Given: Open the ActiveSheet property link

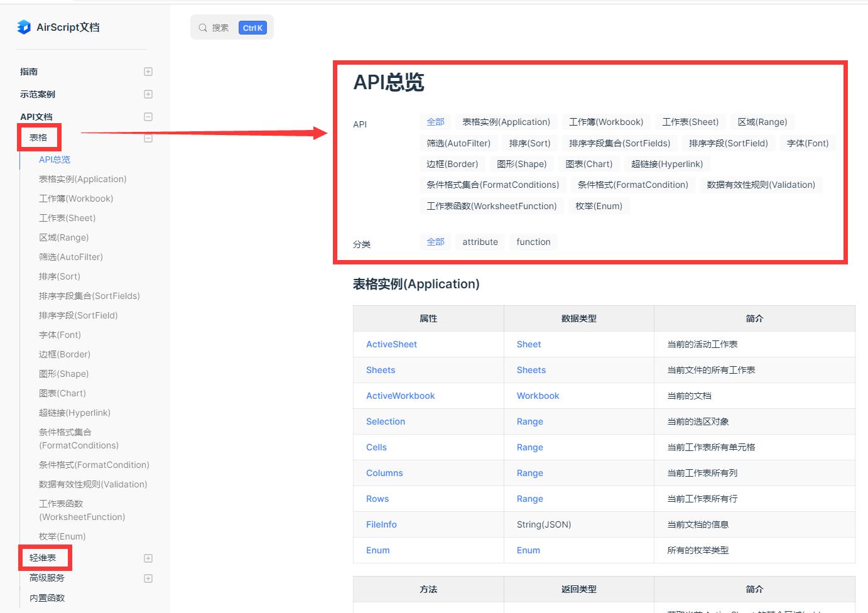Looking at the screenshot, I should tap(391, 344).
